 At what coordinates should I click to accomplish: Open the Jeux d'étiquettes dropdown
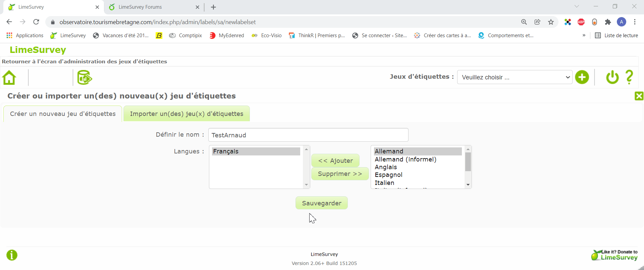(515, 77)
